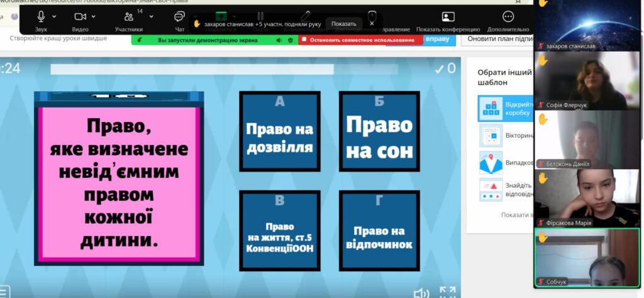Toggle camera with the Видео icon
Image resolution: width=644 pixels, height=298 pixels.
click(80, 16)
